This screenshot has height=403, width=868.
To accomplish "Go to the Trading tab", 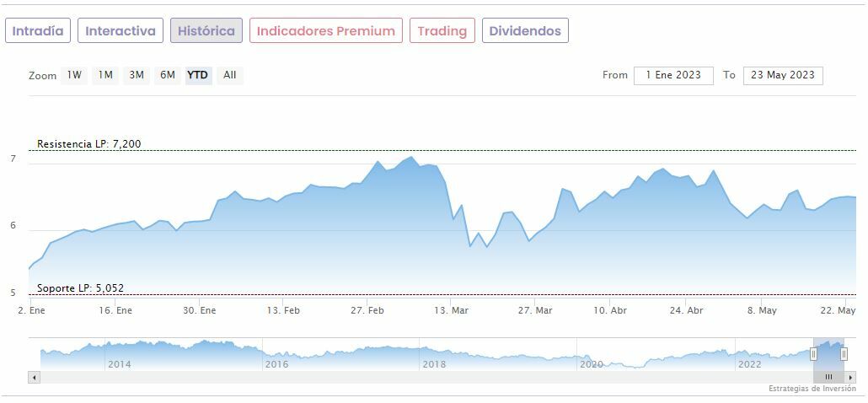I will click(x=442, y=31).
